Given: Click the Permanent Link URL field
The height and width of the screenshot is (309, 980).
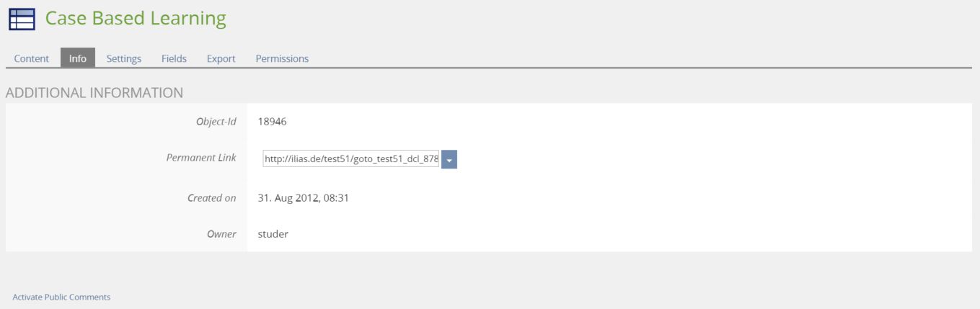Looking at the screenshot, I should tap(351, 160).
